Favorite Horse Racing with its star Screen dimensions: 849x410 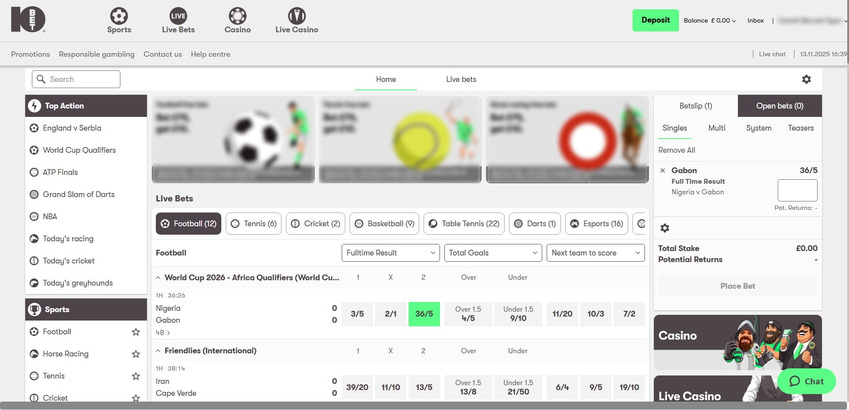pyautogui.click(x=136, y=354)
